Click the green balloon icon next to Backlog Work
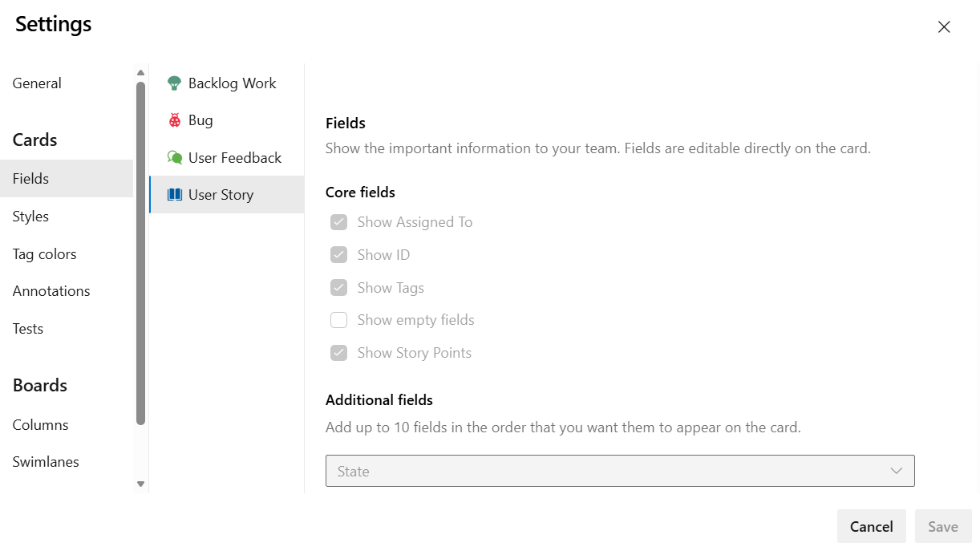The width and height of the screenshot is (980, 555). (x=173, y=83)
